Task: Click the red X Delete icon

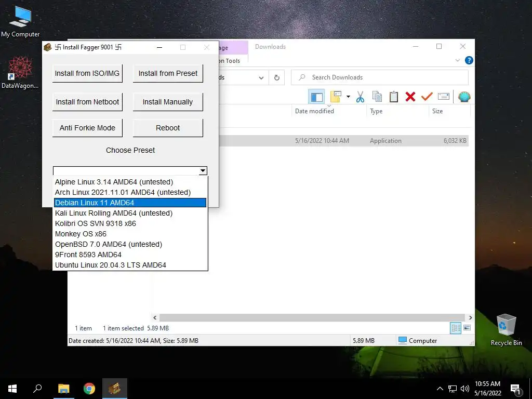Action: 410,97
